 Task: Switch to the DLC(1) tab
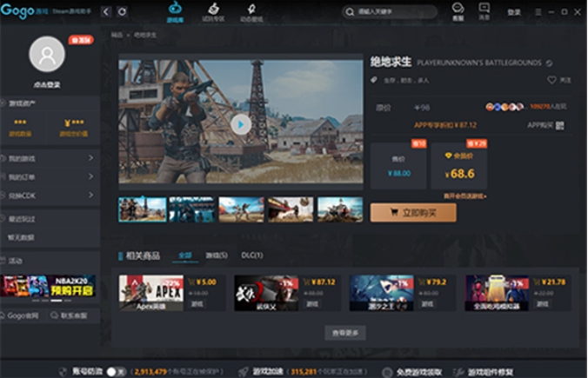point(252,255)
